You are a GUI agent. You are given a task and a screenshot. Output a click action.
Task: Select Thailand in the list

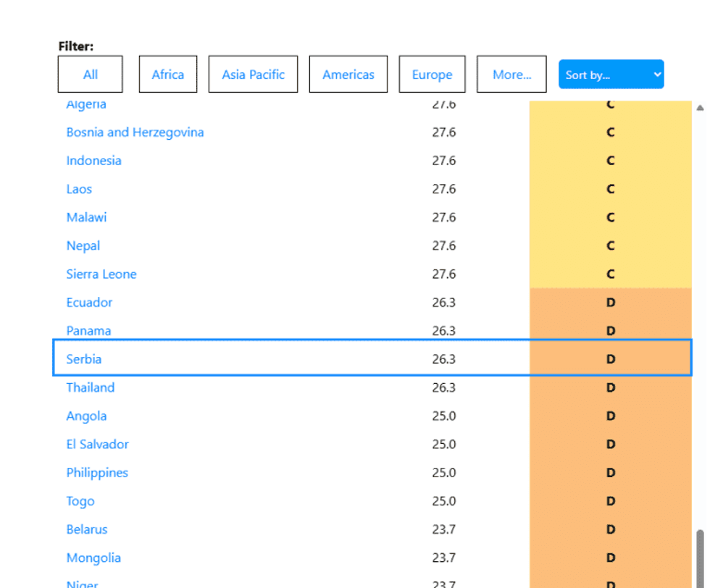coord(91,387)
